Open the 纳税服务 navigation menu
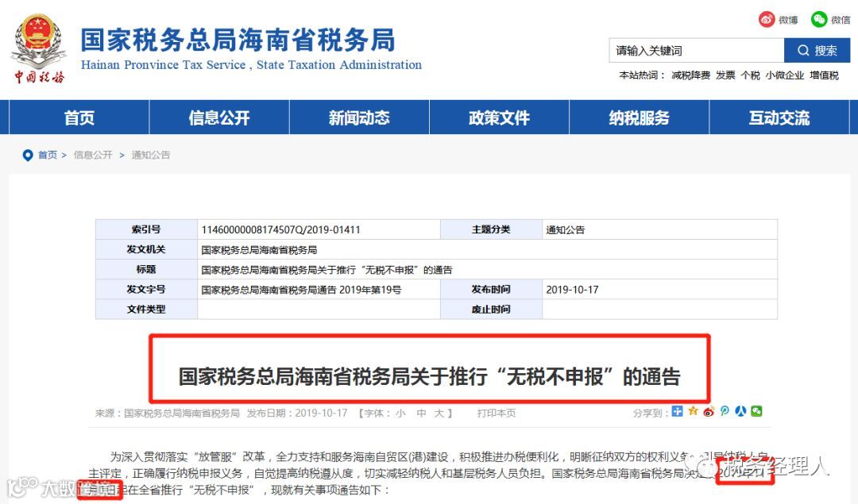Screen dimensions: 858x504 click(x=639, y=117)
